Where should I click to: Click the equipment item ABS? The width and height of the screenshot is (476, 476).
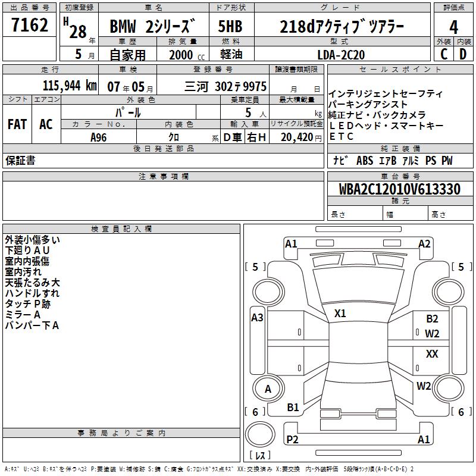coord(365,161)
